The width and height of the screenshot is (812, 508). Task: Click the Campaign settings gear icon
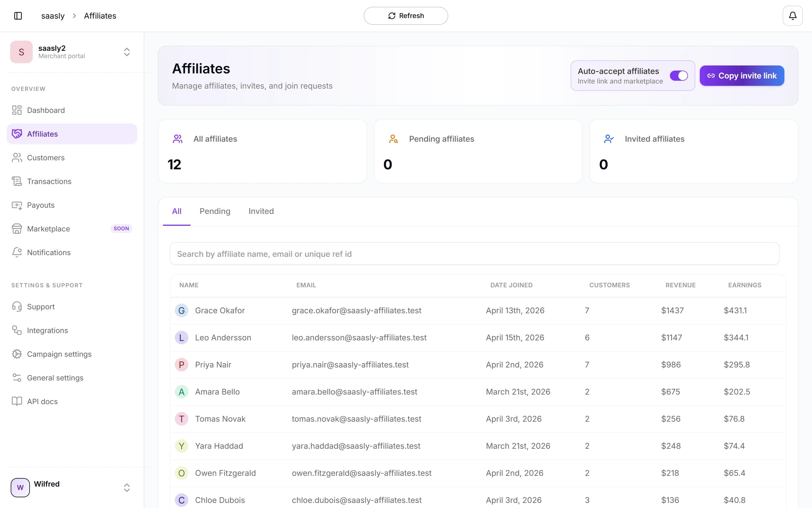coord(17,354)
